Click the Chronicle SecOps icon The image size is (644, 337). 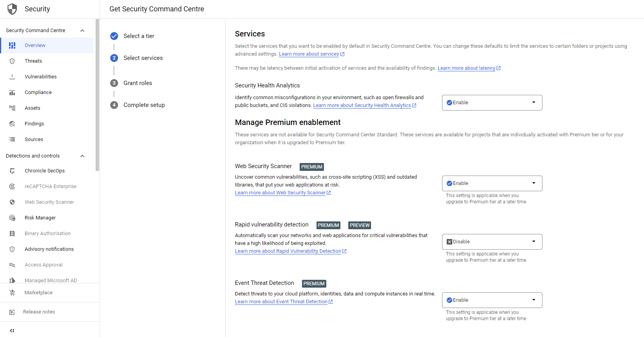pos(12,171)
